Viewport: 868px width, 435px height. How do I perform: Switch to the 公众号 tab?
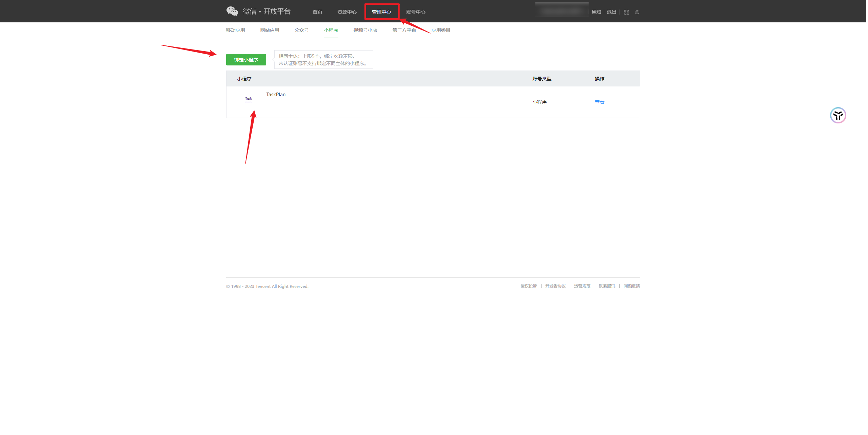point(301,30)
